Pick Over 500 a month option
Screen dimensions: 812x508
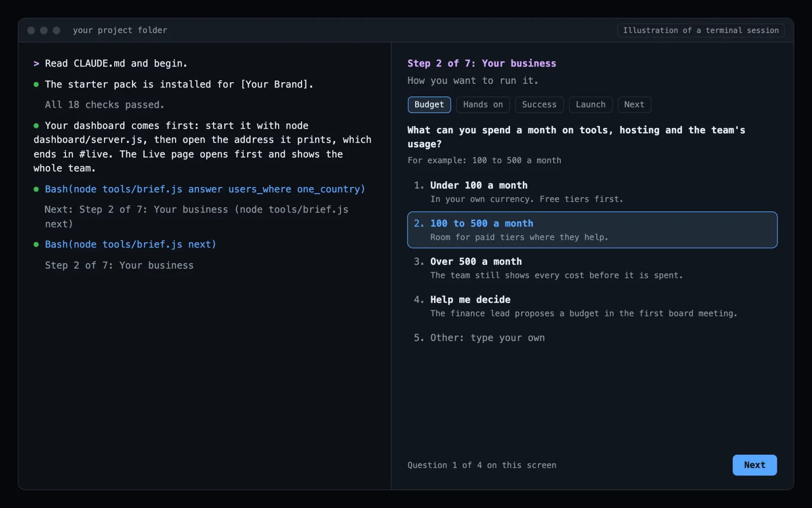coord(592,268)
